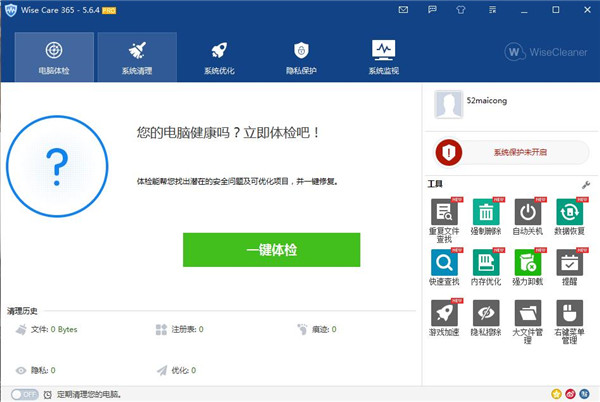Click the wrench icon beside 工具
This screenshot has width=600, height=402.
click(x=585, y=185)
